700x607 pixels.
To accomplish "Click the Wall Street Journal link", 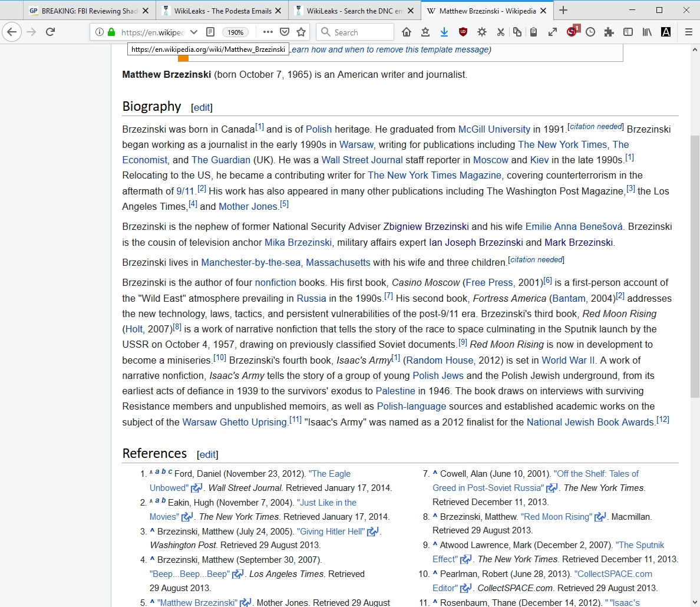I will point(362,160).
